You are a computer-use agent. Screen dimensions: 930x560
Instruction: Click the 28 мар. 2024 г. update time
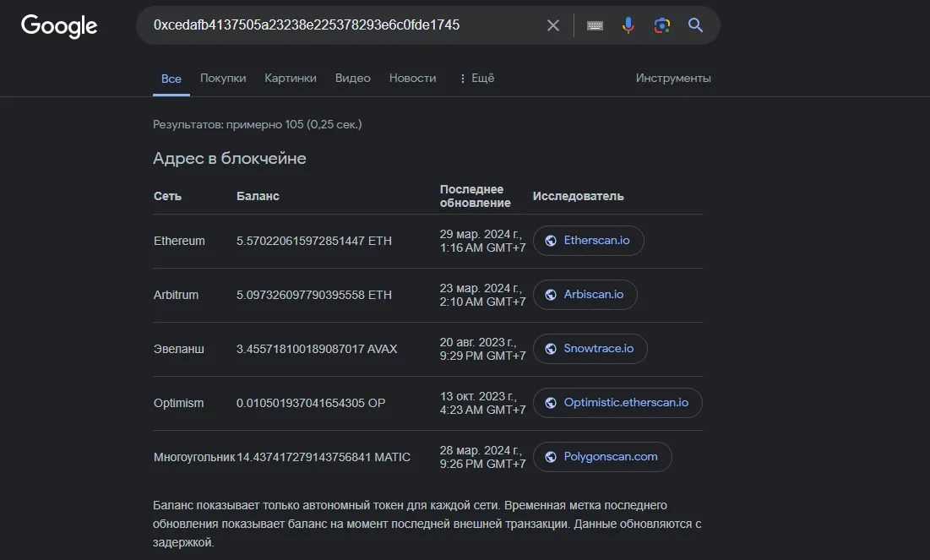click(482, 457)
